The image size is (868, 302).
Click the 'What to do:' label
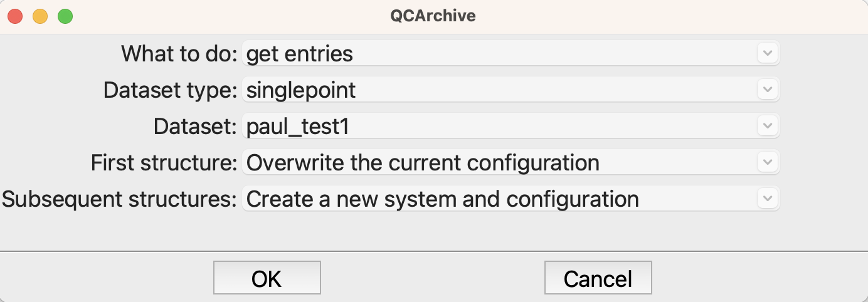pyautogui.click(x=179, y=54)
